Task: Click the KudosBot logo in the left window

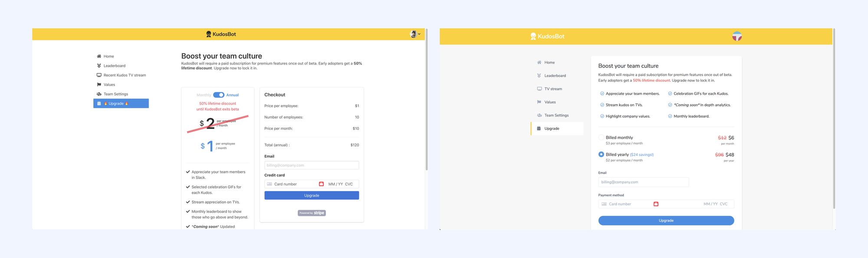Action: 221,34
